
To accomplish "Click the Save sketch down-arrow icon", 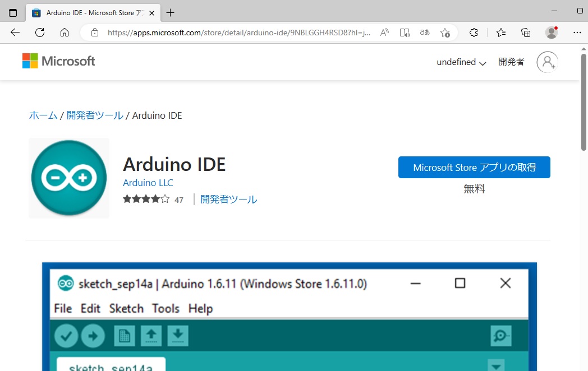I will [x=178, y=335].
